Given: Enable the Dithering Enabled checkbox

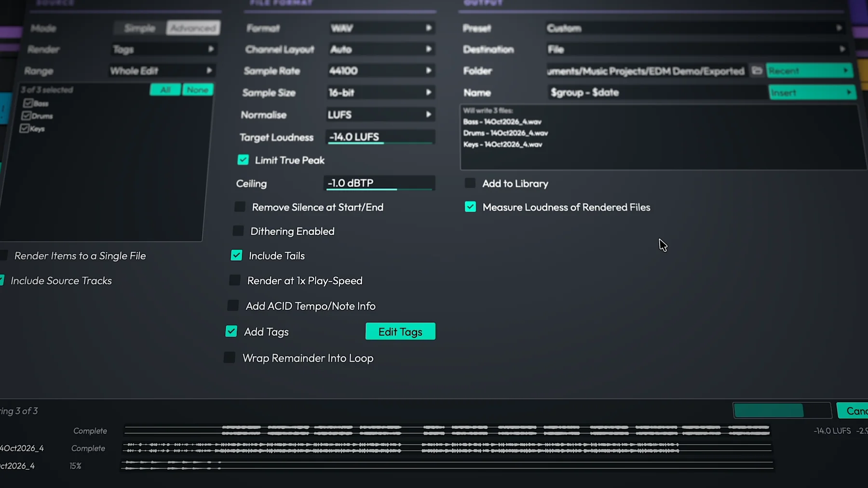Looking at the screenshot, I should click(x=238, y=231).
